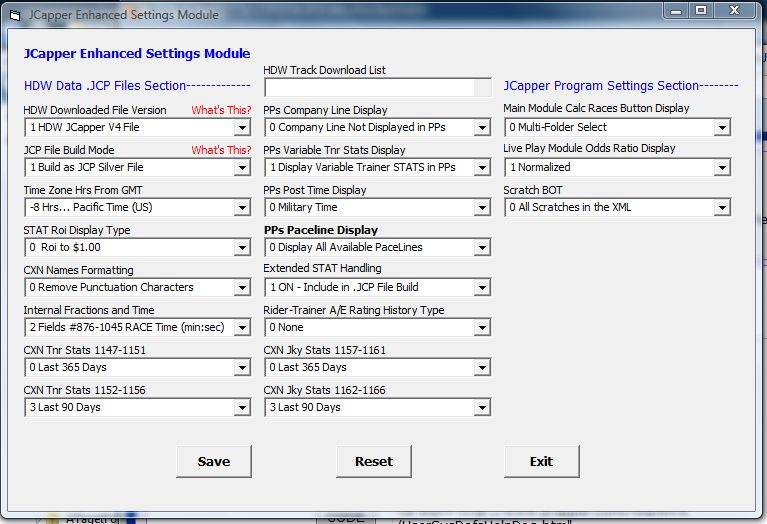Open HDW Downloaded File Version dropdown
This screenshot has height=524, width=767.
pyautogui.click(x=242, y=128)
